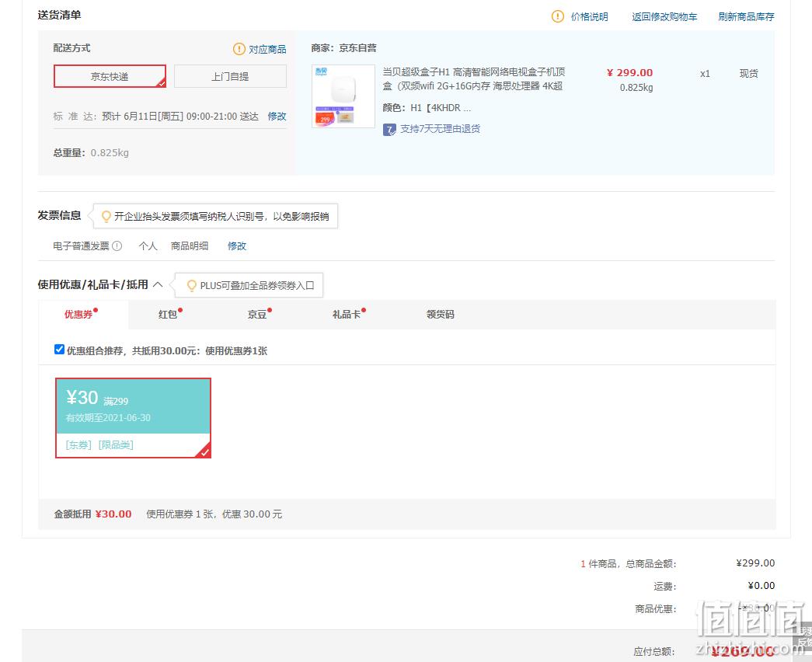Click the 7-day return badge icon
The width and height of the screenshot is (812, 662).
[x=389, y=130]
